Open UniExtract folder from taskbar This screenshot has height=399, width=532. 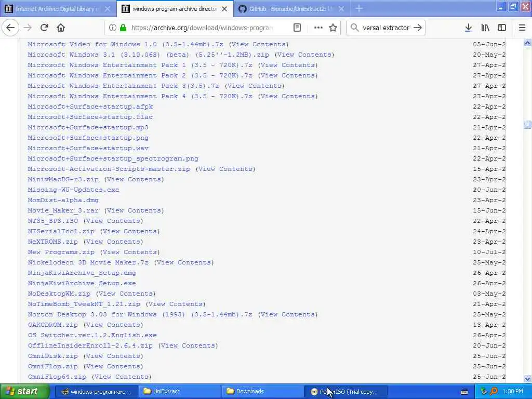(180, 392)
